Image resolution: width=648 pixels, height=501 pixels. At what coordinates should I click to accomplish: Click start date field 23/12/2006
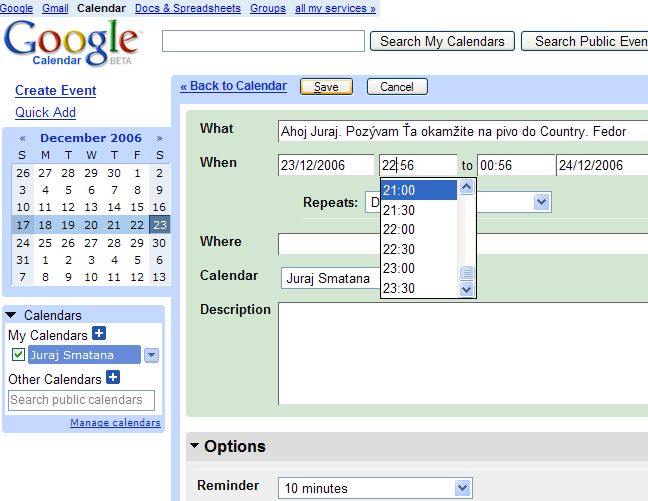pos(326,165)
